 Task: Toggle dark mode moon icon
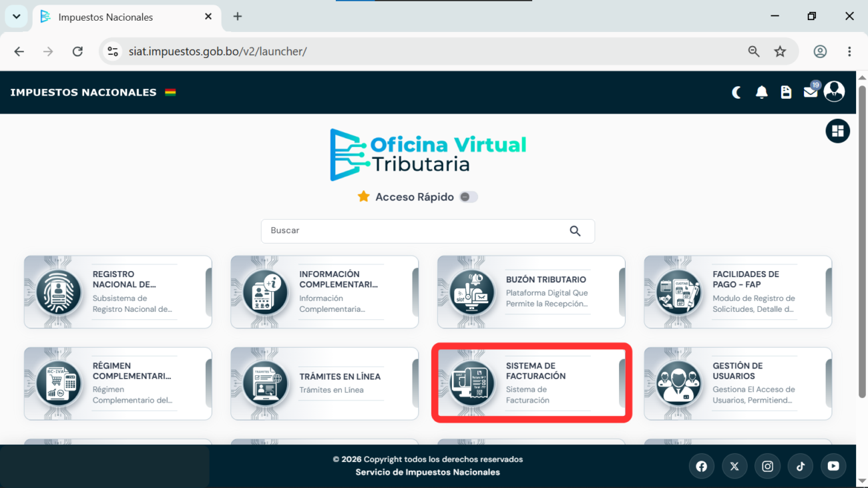736,92
